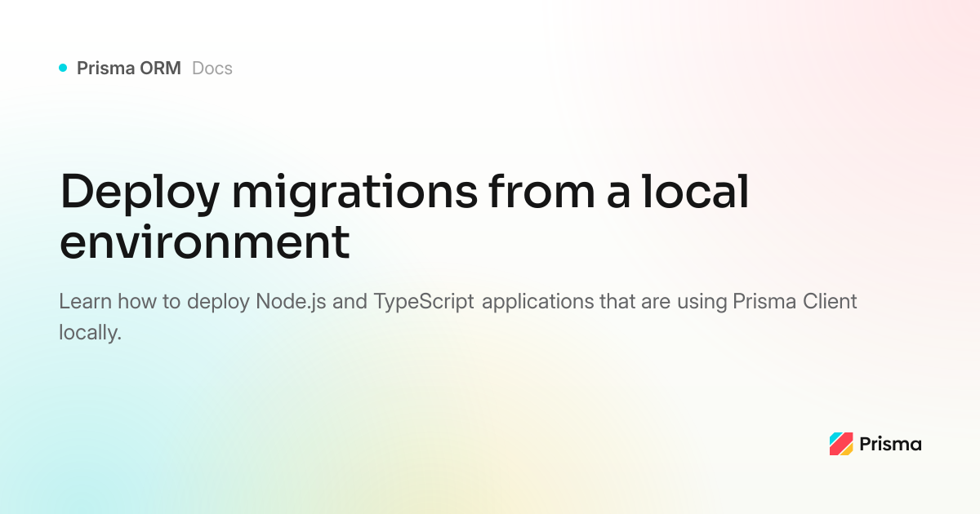Click the heading "Deploy migrations from a local environment"
Screen dimensions: 980x514
pyautogui.click(x=405, y=217)
